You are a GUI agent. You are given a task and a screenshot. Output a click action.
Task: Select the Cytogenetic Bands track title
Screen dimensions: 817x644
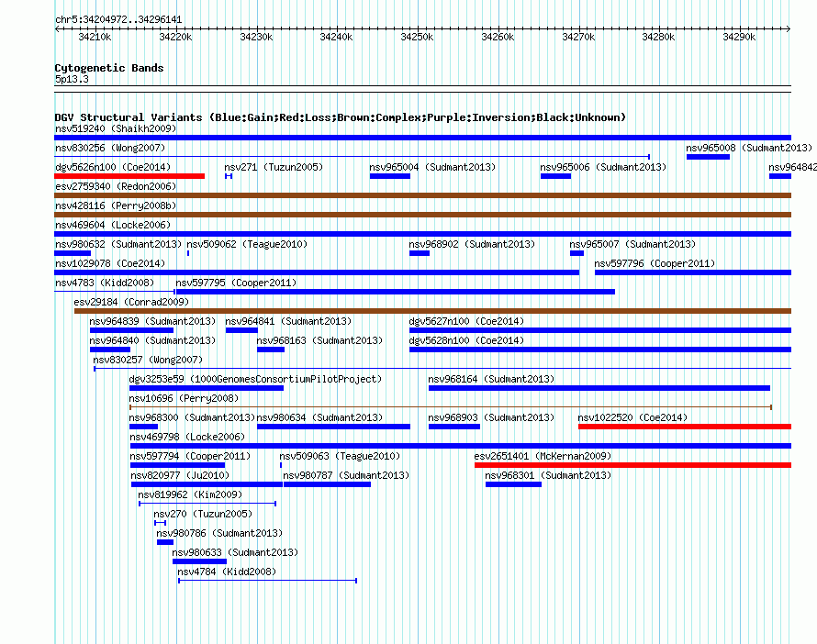109,68
